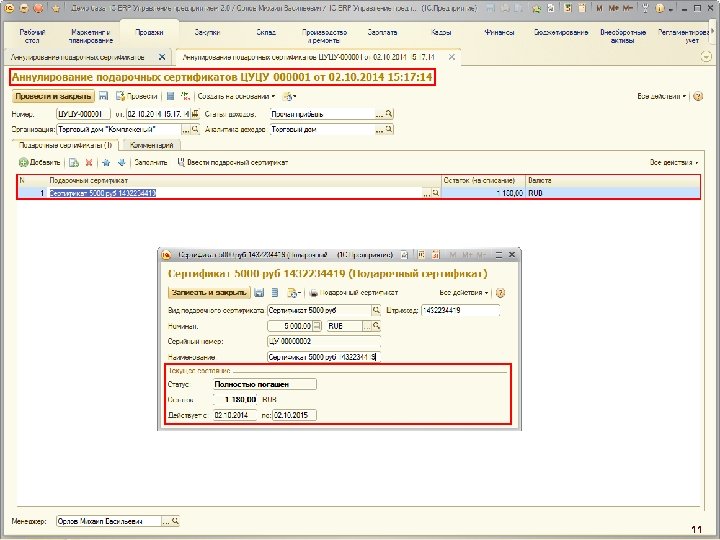Go to «Рабочий стол» section

32,36
